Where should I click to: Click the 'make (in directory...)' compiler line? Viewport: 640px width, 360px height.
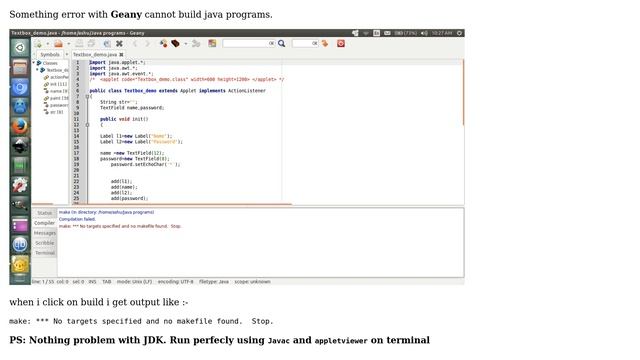pos(107,212)
